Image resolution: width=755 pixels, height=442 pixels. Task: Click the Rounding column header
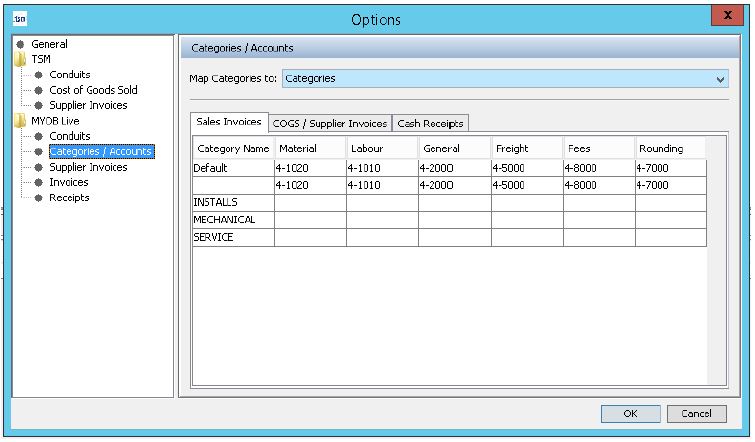(x=670, y=149)
